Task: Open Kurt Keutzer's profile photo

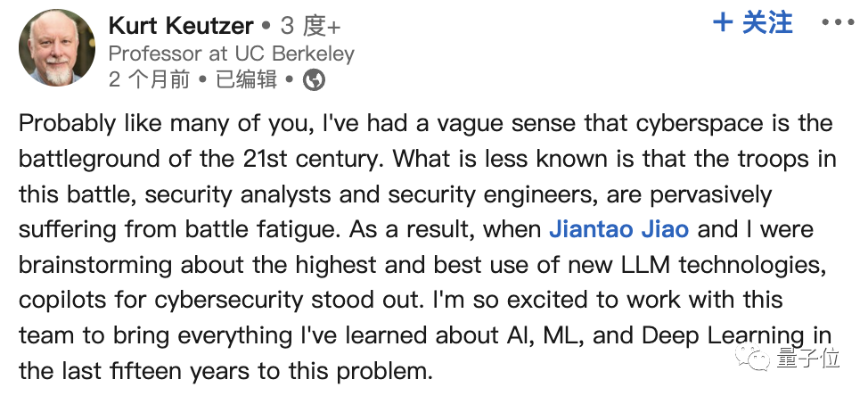Action: click(x=56, y=47)
